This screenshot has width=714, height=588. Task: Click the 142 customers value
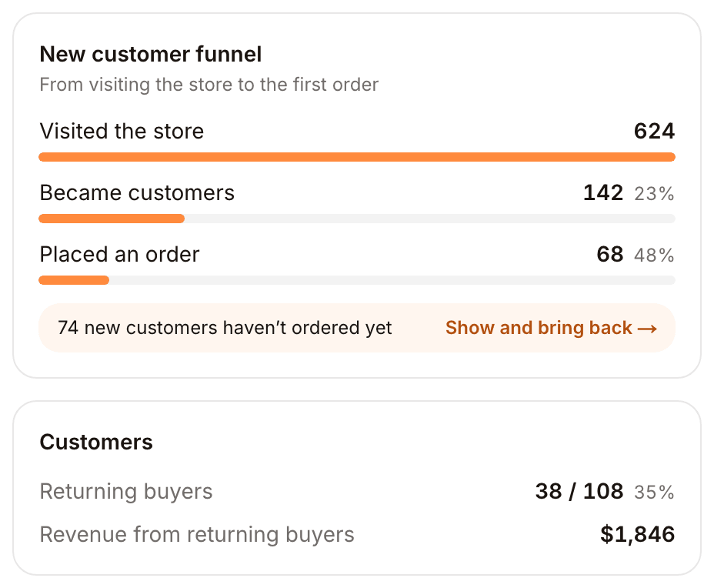click(x=603, y=192)
